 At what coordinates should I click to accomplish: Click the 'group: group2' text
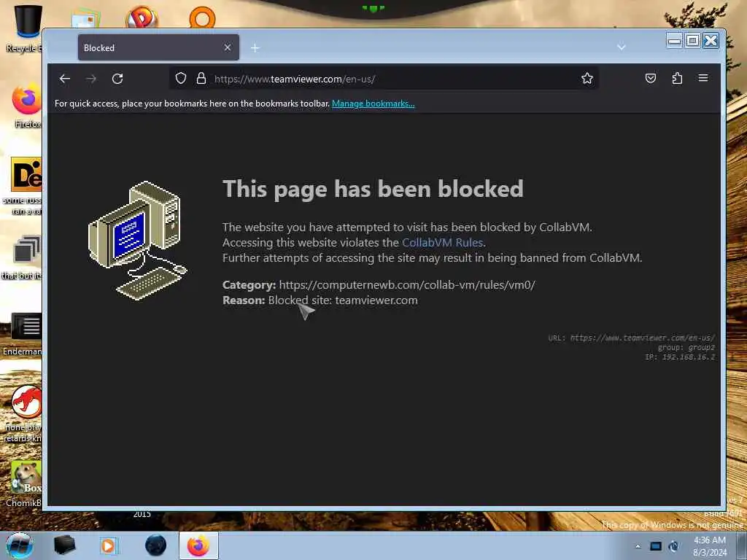[x=686, y=348]
